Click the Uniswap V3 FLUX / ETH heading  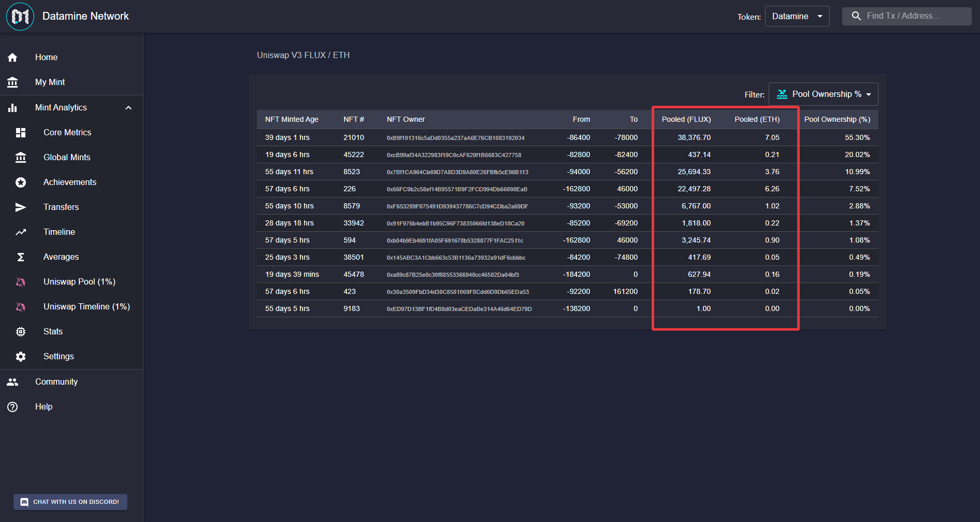click(303, 55)
